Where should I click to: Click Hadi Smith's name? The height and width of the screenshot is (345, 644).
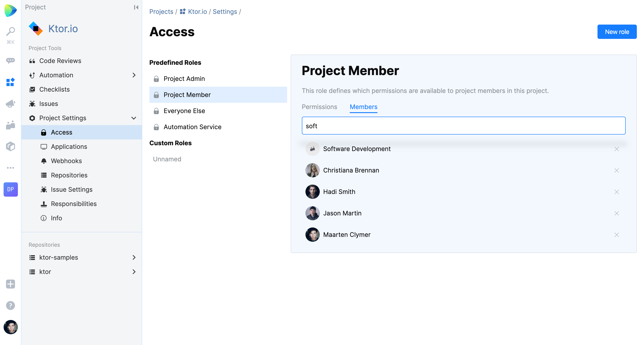pyautogui.click(x=339, y=192)
